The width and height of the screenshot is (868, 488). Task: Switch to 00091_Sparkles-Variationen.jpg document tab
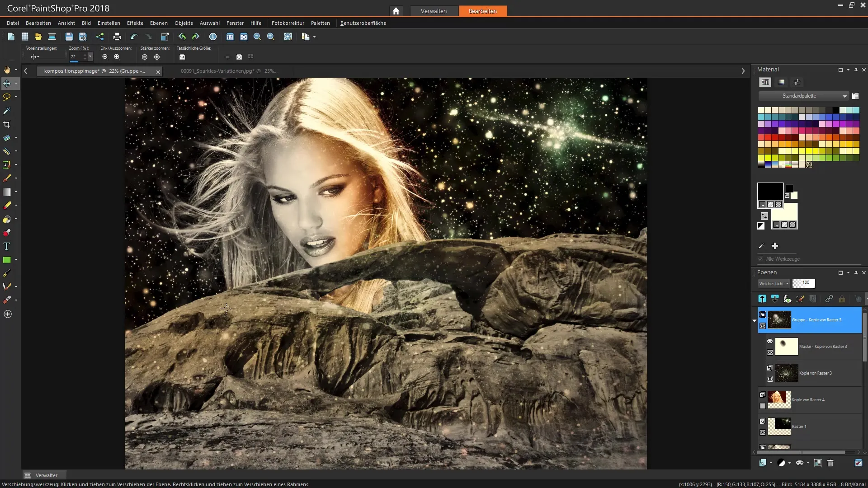coord(229,71)
